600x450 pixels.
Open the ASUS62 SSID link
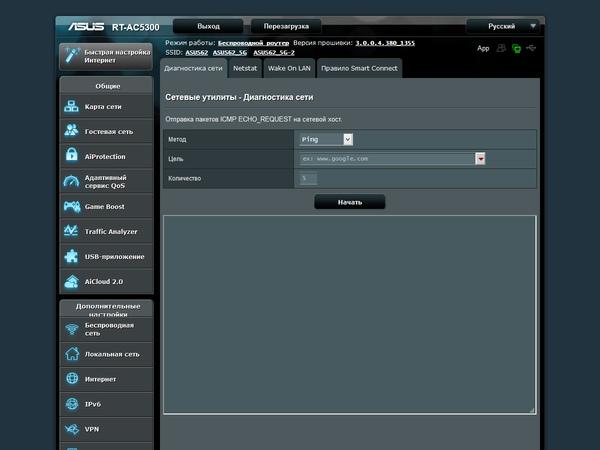(197, 53)
